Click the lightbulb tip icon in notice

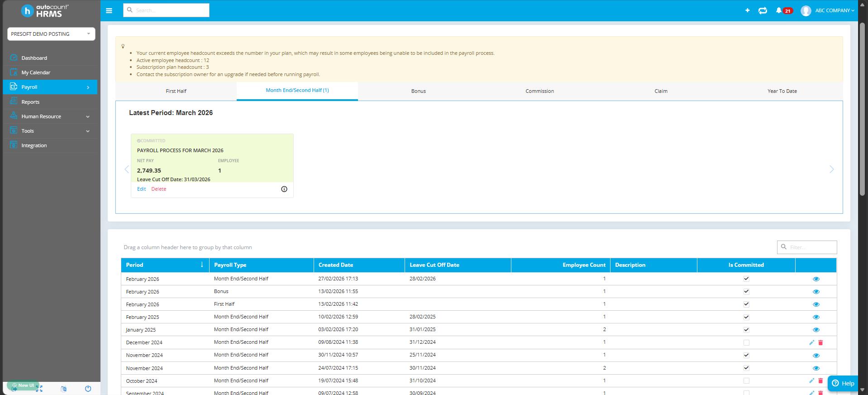[x=123, y=46]
